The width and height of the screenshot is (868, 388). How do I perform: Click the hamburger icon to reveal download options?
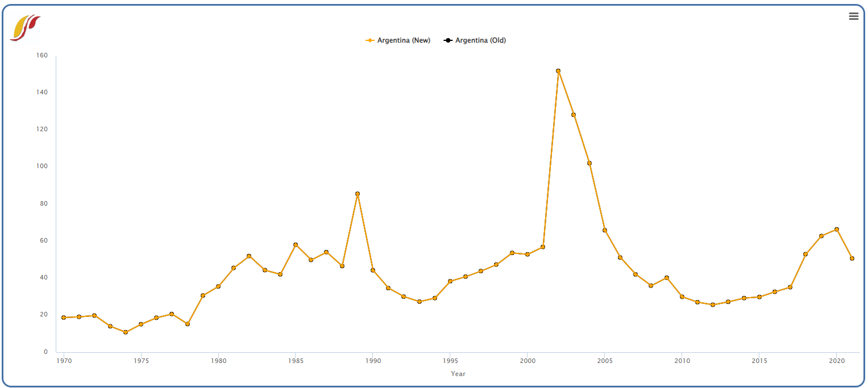pyautogui.click(x=853, y=16)
